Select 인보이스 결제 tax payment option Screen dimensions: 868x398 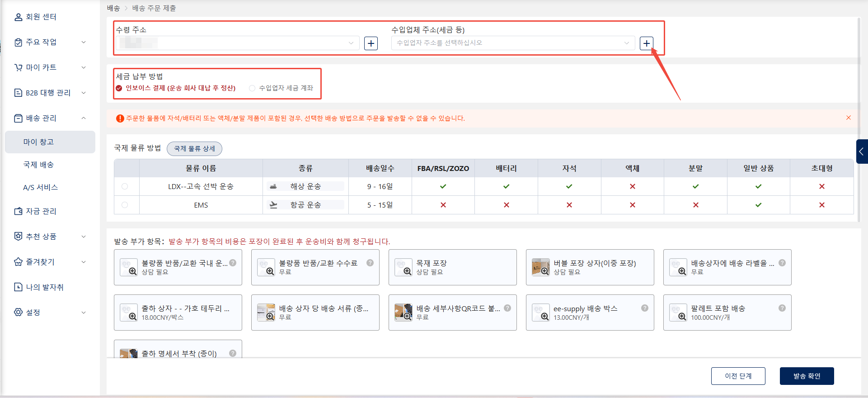[x=176, y=88]
